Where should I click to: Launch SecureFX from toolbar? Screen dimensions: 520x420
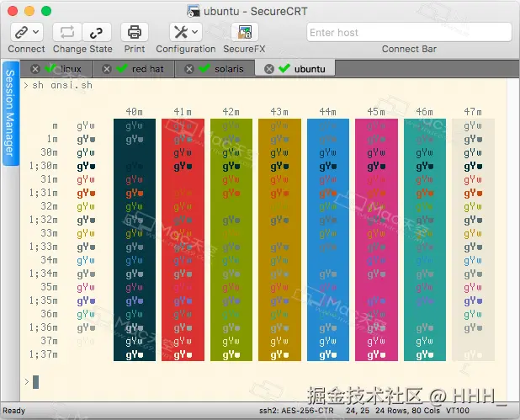pyautogui.click(x=244, y=32)
